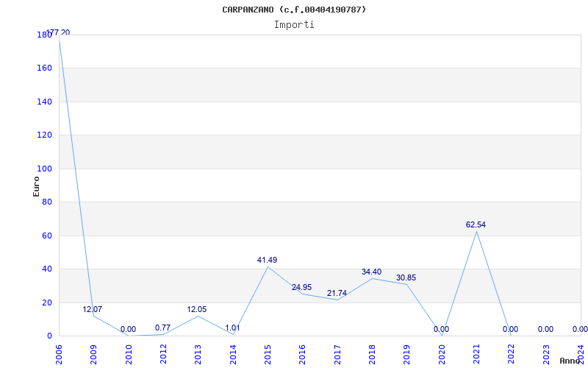The width and height of the screenshot is (588, 368).
Task: Click the Euro axis label
Action: point(36,186)
